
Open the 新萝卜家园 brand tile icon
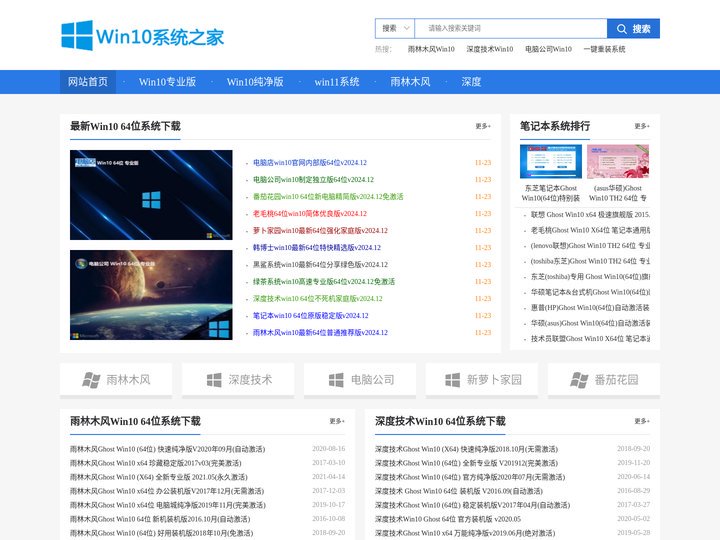coord(452,380)
